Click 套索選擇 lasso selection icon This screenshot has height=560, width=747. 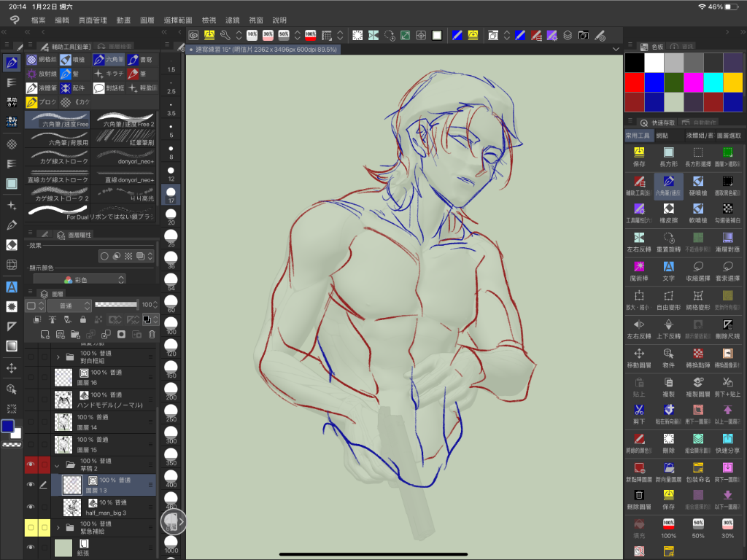tap(727, 271)
